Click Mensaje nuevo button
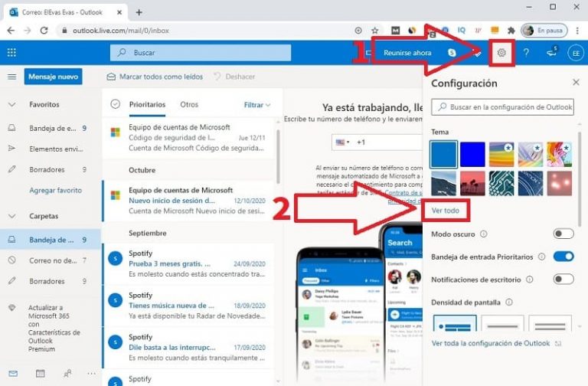This screenshot has width=588, height=386. [54, 77]
